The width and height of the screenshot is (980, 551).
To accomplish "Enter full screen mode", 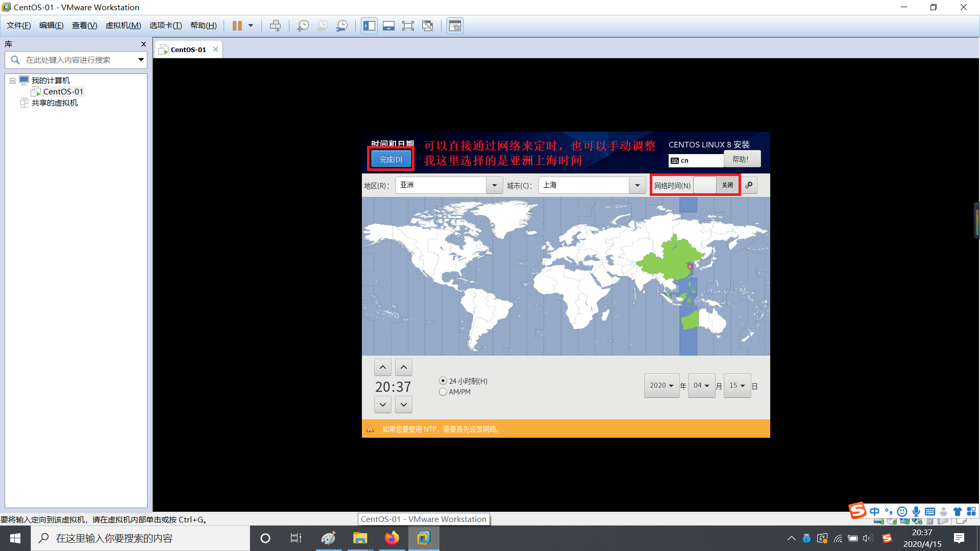I will coord(408,26).
